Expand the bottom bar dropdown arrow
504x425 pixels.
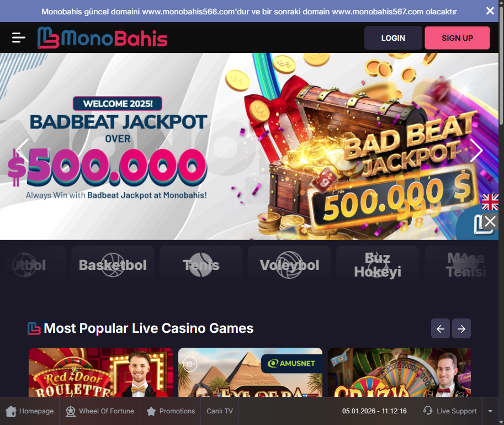point(491,411)
